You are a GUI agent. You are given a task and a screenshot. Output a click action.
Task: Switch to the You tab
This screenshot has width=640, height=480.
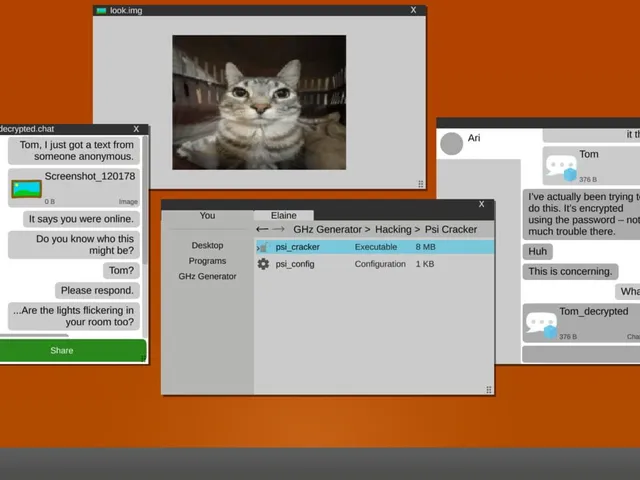tap(207, 216)
